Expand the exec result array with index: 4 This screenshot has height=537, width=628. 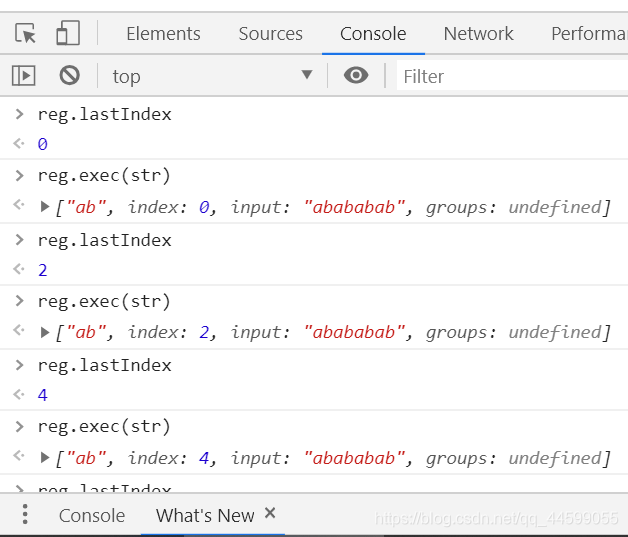[x=45, y=457]
